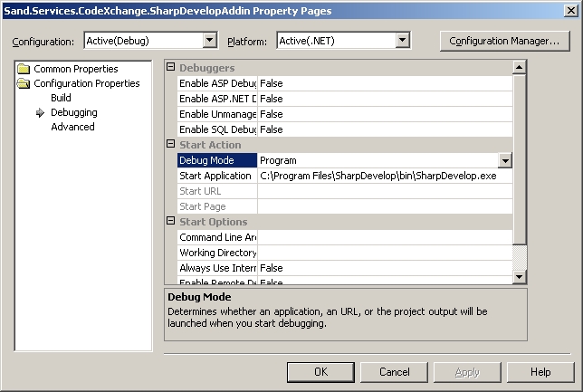Click the Common Properties folder icon

(x=24, y=69)
